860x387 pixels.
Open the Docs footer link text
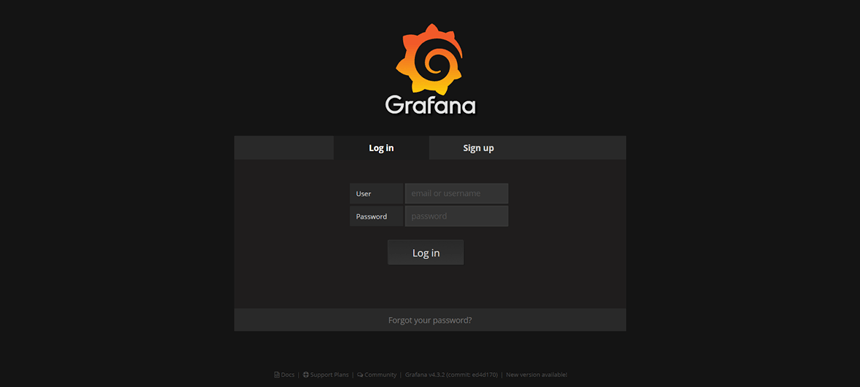coord(287,375)
